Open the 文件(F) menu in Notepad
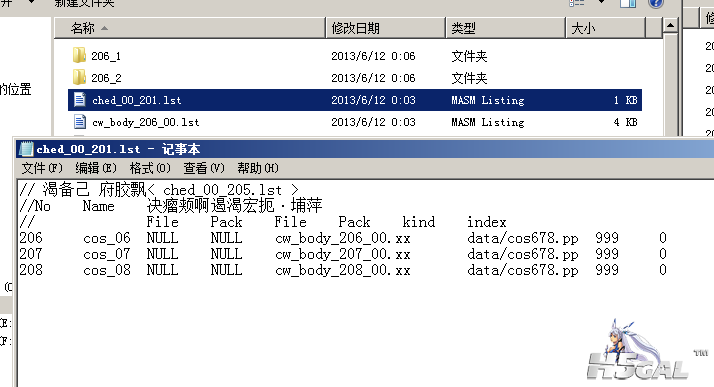 pos(42,168)
